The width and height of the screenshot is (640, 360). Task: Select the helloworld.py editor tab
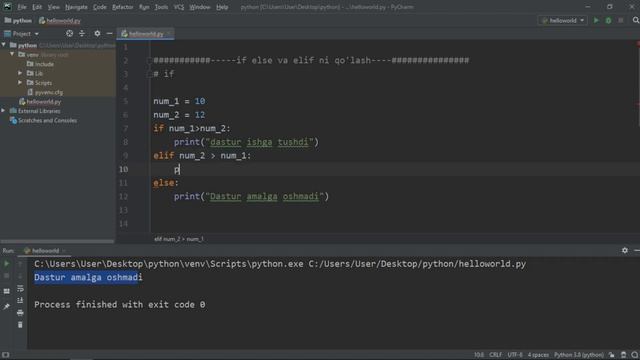pos(146,34)
